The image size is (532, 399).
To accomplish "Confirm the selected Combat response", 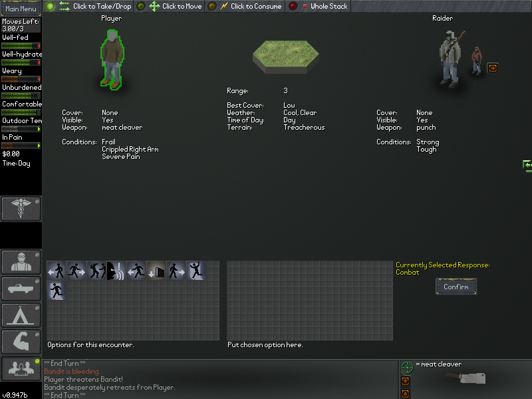I will pos(456,287).
